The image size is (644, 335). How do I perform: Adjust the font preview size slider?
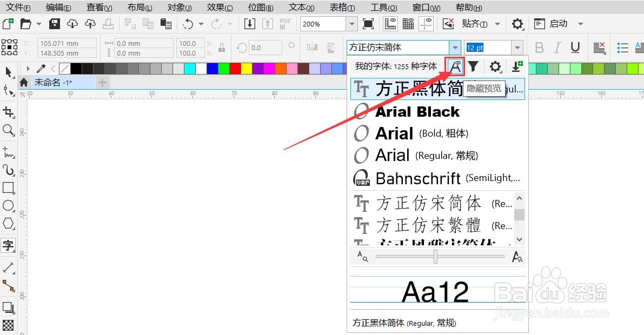435,257
